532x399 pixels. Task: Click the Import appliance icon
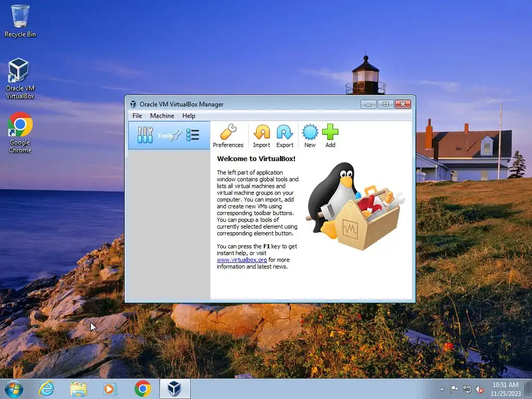(262, 136)
